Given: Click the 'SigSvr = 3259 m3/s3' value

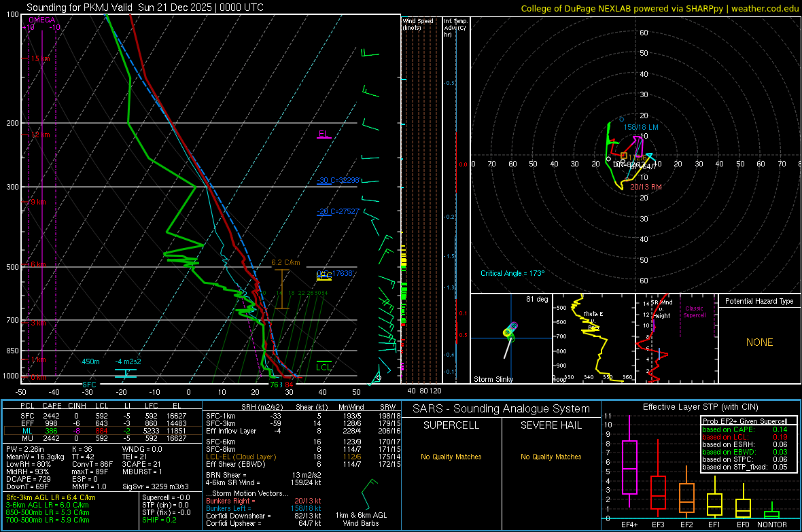Looking at the screenshot, I should coord(156,487).
